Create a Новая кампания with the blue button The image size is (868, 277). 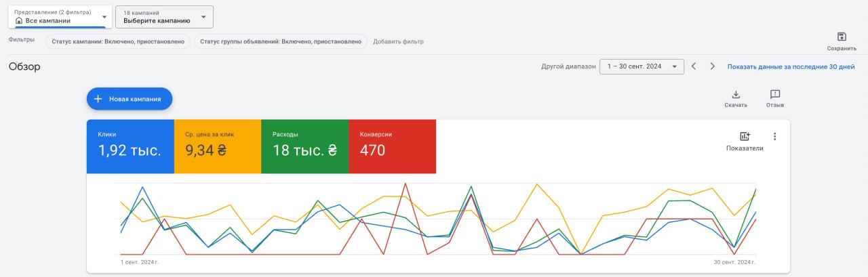tap(130, 99)
